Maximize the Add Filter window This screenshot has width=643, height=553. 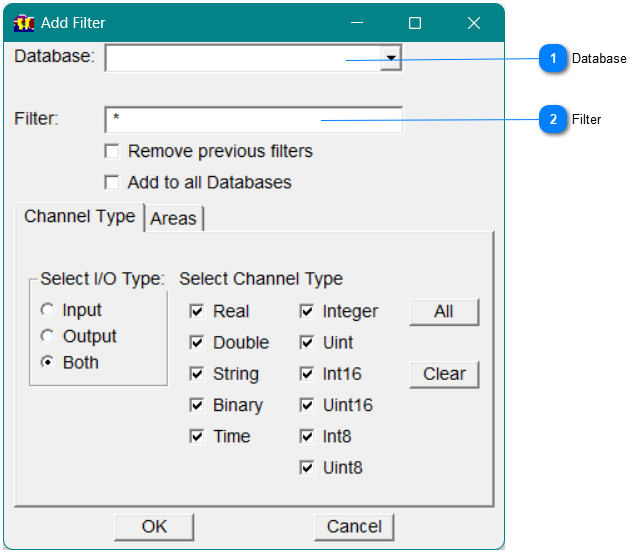pyautogui.click(x=415, y=23)
